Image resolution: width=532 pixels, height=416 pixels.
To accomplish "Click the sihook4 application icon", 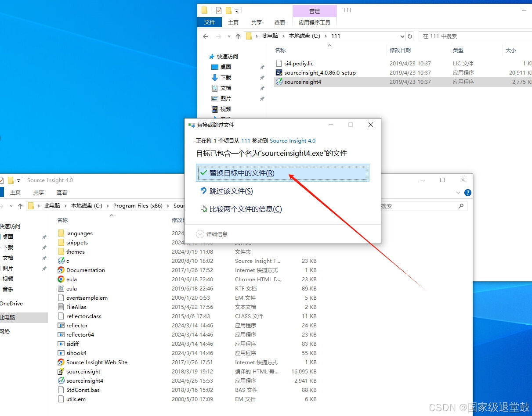I will [x=61, y=353].
